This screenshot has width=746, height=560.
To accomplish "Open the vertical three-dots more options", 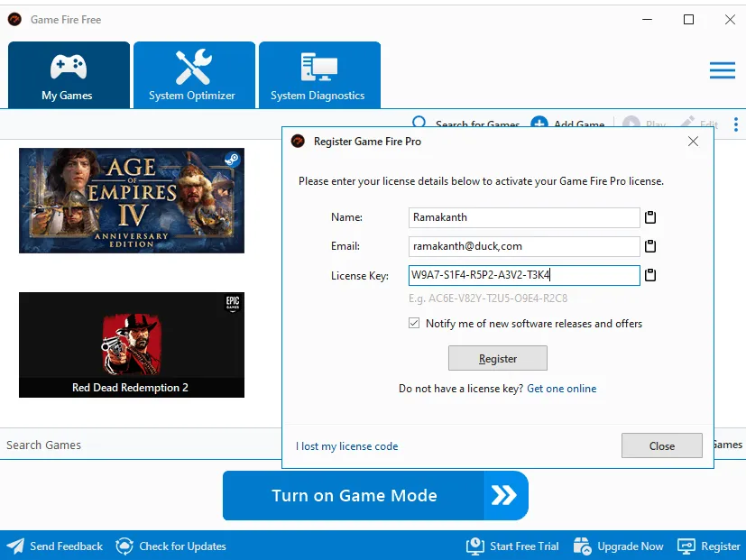I will [735, 124].
